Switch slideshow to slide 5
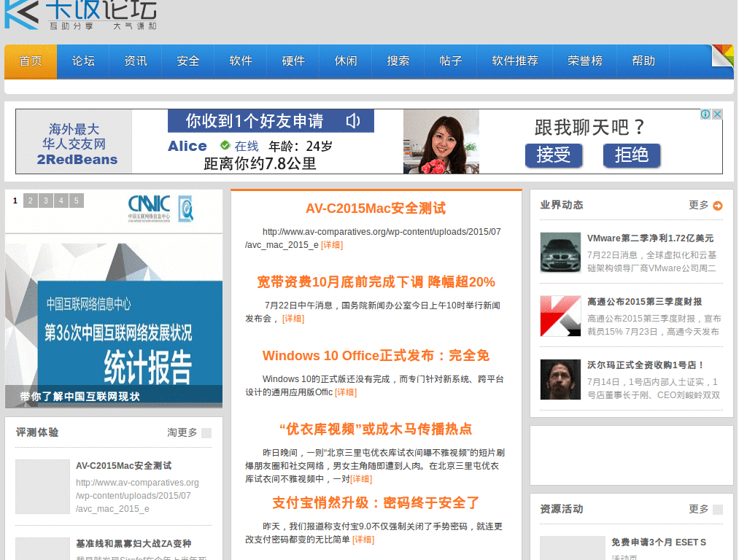Viewport: 747px width, 560px height. (76, 201)
